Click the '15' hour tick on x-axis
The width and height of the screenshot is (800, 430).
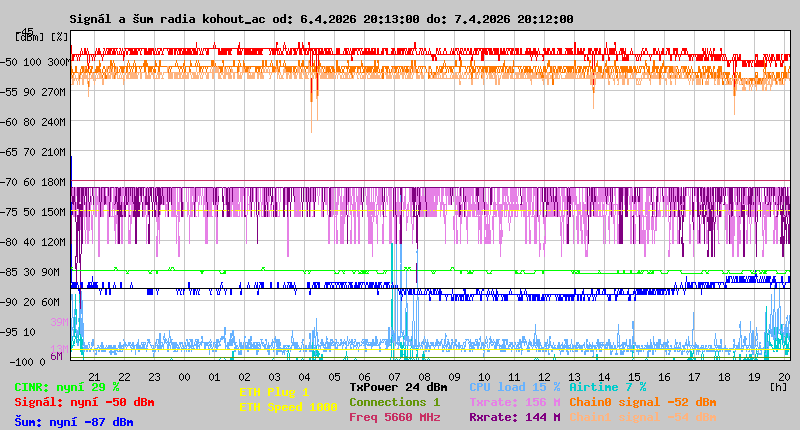(x=634, y=377)
